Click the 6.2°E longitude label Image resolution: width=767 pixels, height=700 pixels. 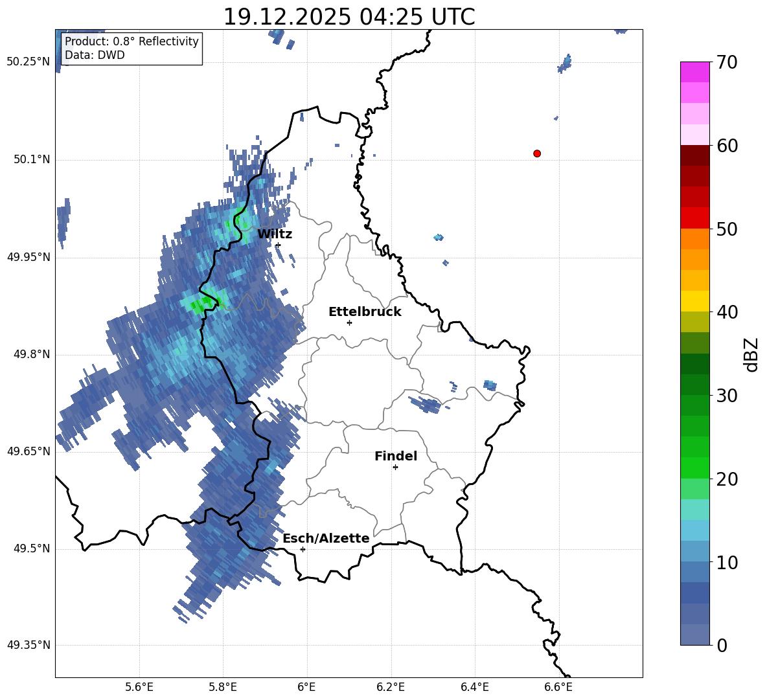(x=391, y=687)
